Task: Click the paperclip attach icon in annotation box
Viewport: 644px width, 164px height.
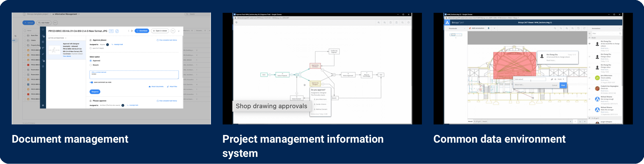Action: coord(552,79)
